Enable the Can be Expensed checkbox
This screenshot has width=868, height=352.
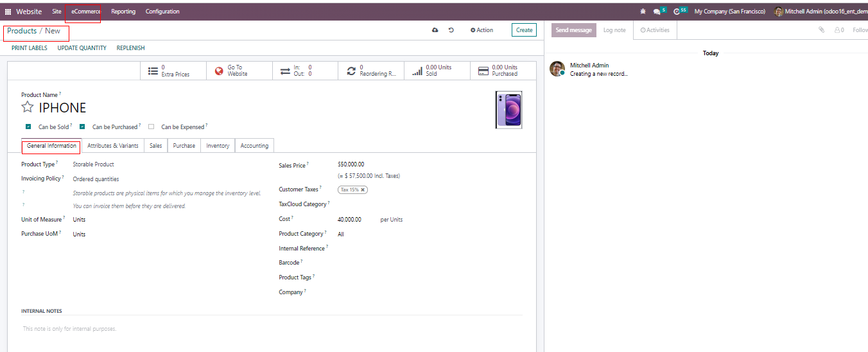(x=151, y=127)
